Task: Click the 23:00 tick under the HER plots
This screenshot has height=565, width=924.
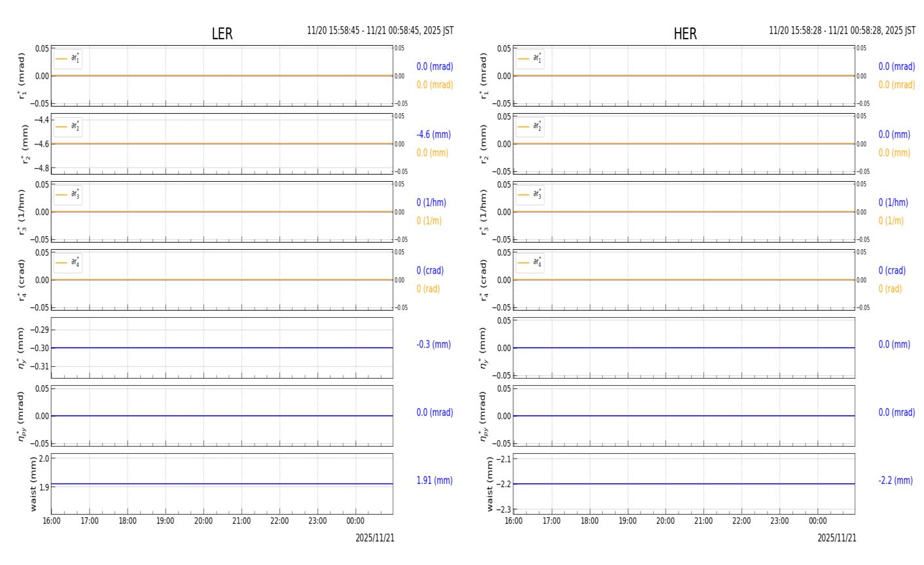Action: (779, 521)
